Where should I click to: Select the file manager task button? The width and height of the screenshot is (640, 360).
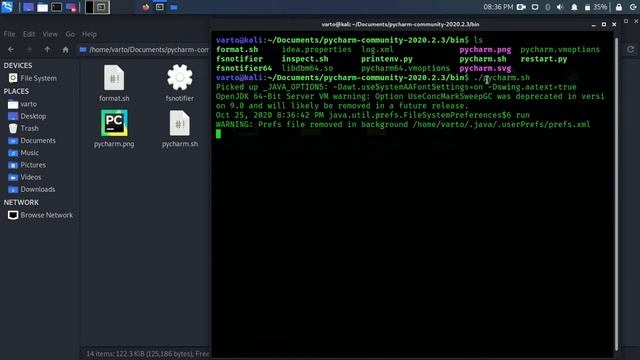coord(174,7)
